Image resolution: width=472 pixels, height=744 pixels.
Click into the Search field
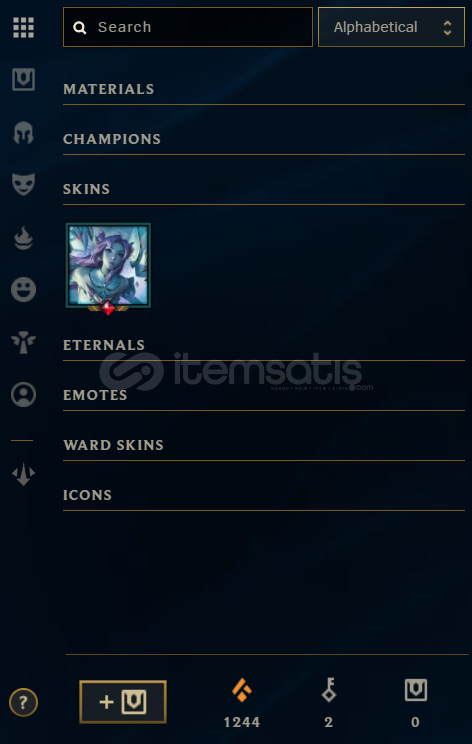tap(188, 27)
